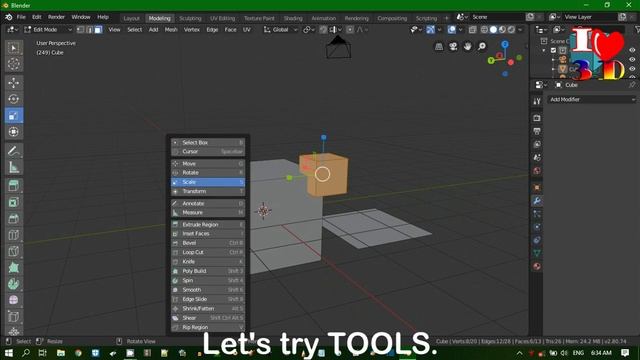Open the shading options dropdown arrow
Viewport: 640px width, 360px height.
pos(520,29)
